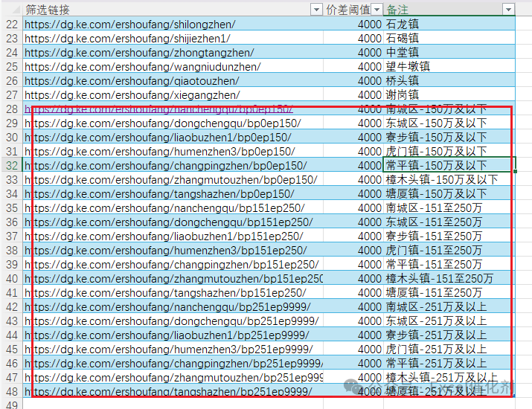The height and width of the screenshot is (409, 532).
Task: Select the 寮步镇-251万及以上 cell
Action: (x=449, y=335)
